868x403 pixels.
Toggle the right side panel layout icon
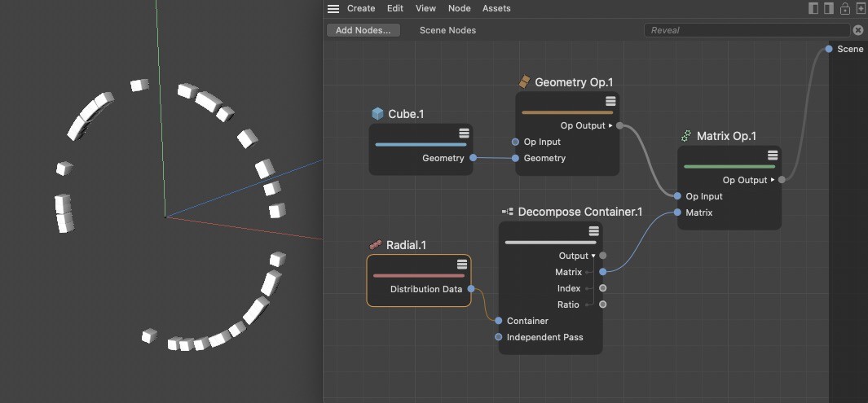coord(829,8)
